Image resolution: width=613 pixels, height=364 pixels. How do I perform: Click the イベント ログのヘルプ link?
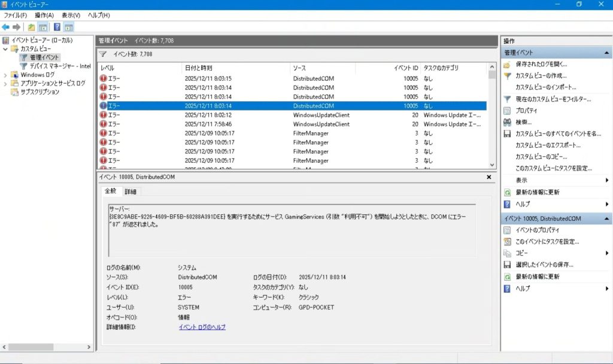[x=202, y=327]
